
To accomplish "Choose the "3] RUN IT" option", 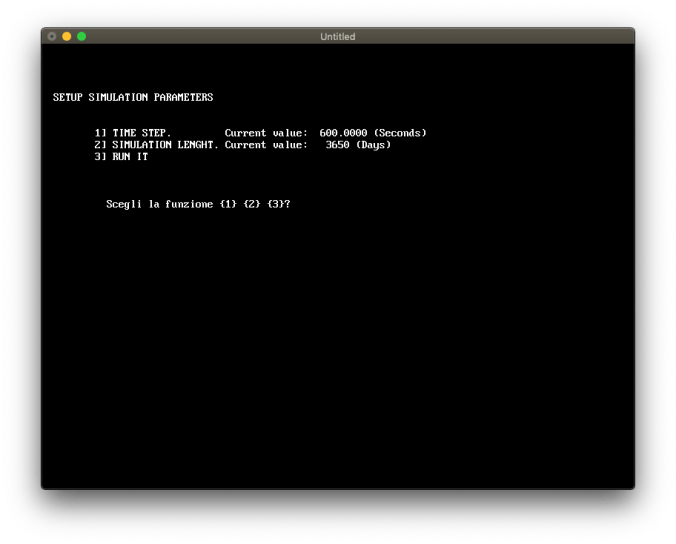I will coord(121,157).
